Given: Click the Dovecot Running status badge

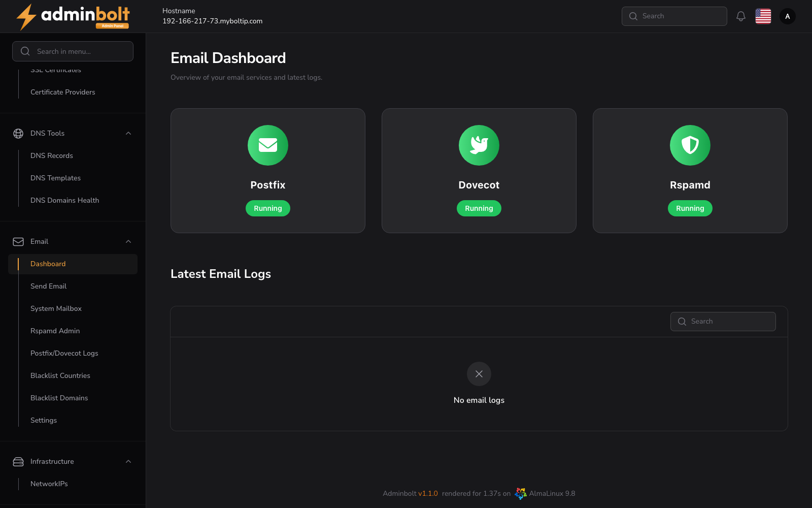Looking at the screenshot, I should click(479, 208).
